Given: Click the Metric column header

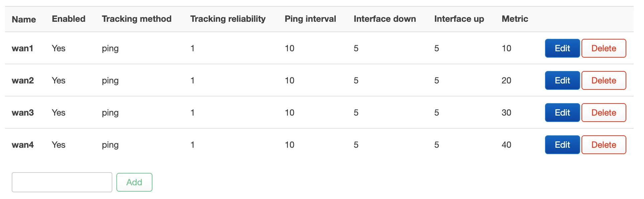Looking at the screenshot, I should [515, 19].
